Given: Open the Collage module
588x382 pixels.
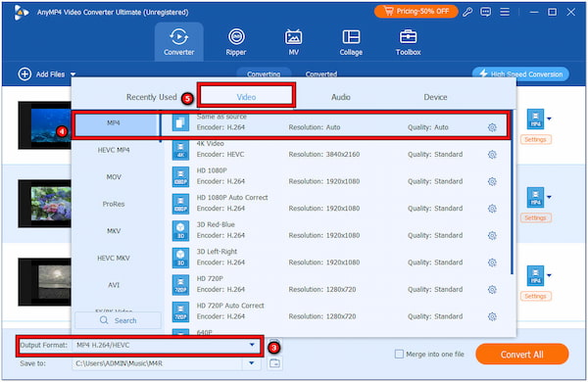Looking at the screenshot, I should click(351, 42).
